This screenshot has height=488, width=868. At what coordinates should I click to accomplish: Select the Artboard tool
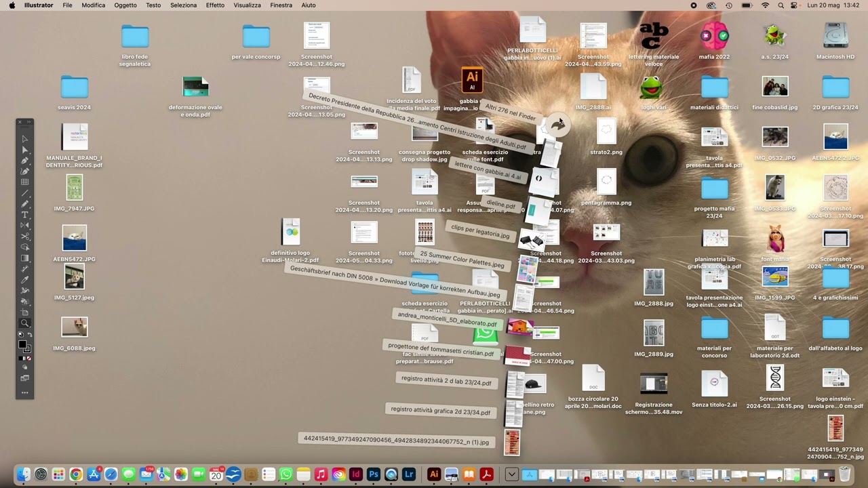25,312
